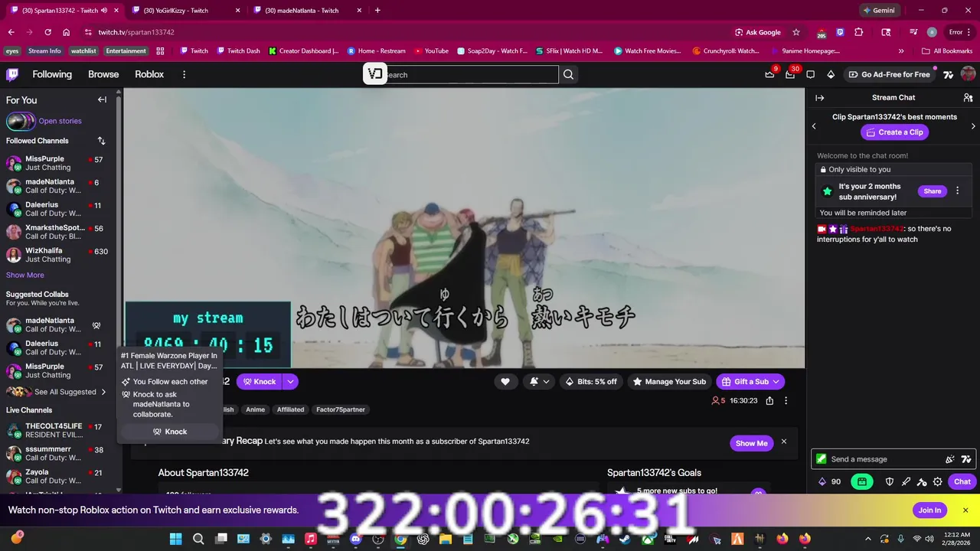Click the stream share icon
The height and width of the screenshot is (551, 980).
[x=769, y=400]
